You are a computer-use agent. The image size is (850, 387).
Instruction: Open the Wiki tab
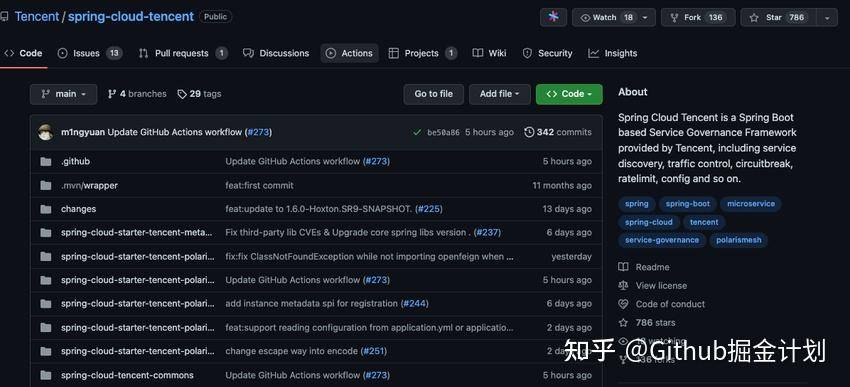(490, 53)
